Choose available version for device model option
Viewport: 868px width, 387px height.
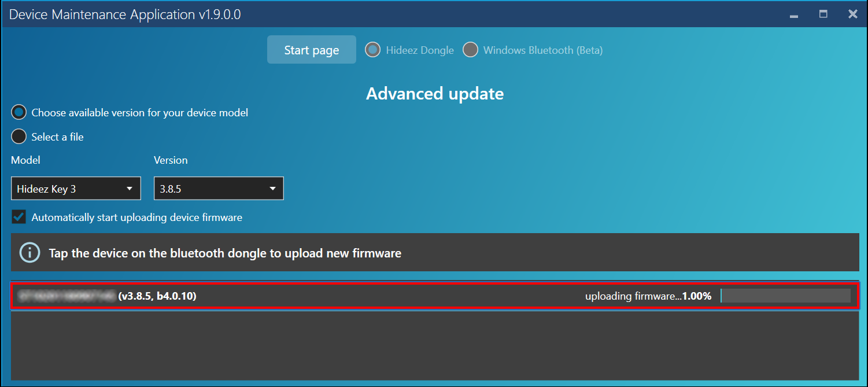click(x=19, y=113)
